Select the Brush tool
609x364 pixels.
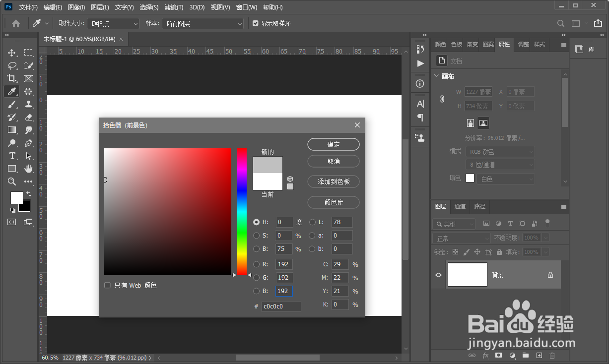click(12, 104)
